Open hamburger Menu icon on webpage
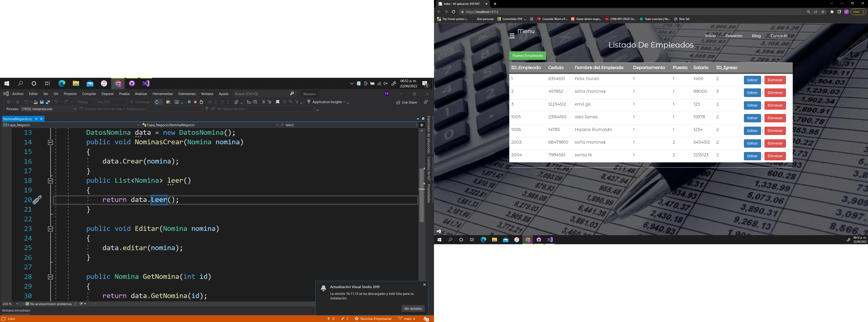 (512, 36)
